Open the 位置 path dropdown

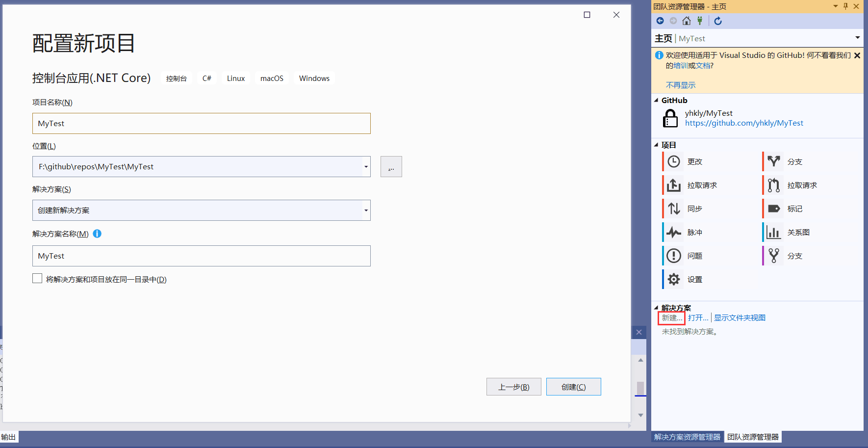tap(366, 167)
